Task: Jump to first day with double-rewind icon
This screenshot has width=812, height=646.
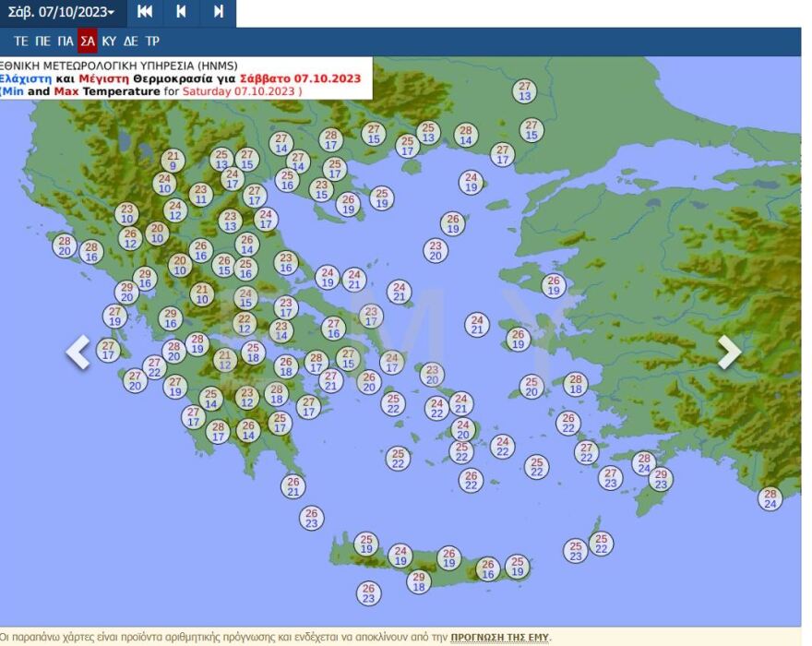Action: tap(145, 12)
